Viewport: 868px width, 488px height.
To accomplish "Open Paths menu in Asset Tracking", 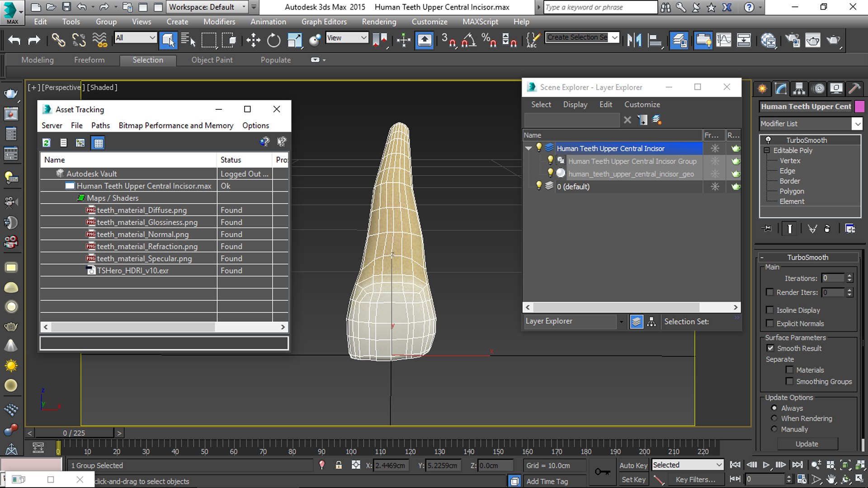I will [100, 126].
